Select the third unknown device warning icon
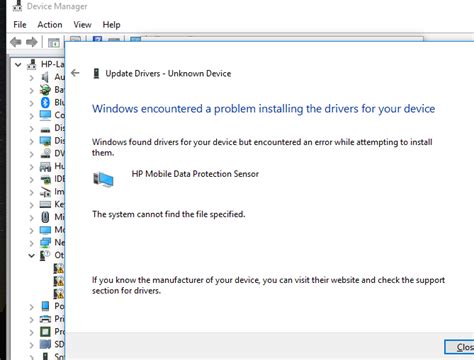 click(59, 293)
